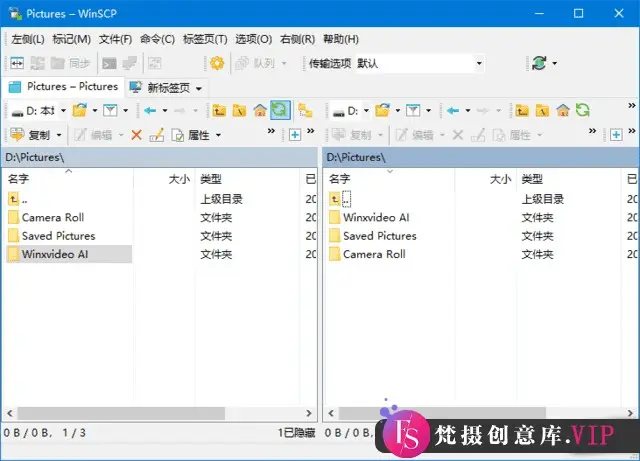This screenshot has width=640, height=461.
Task: Click the green synchronize icon beside the transfer settings
Action: [539, 63]
